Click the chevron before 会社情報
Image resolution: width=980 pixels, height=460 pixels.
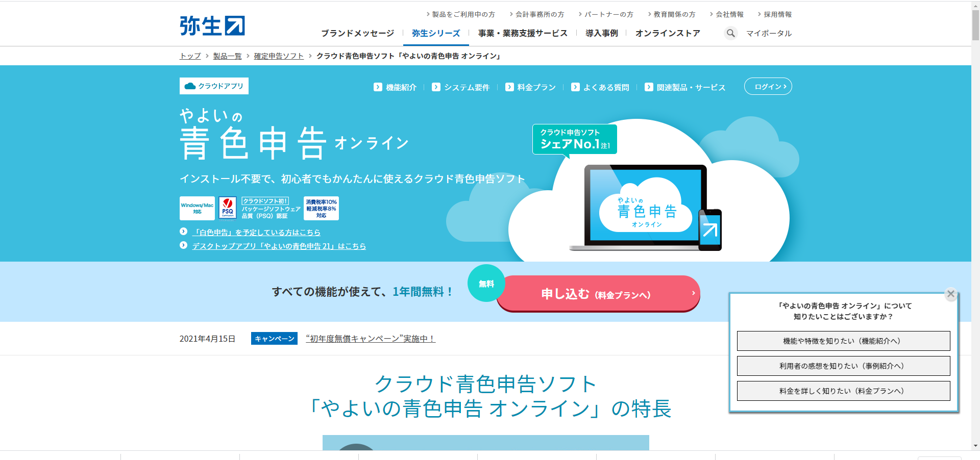tap(712, 14)
